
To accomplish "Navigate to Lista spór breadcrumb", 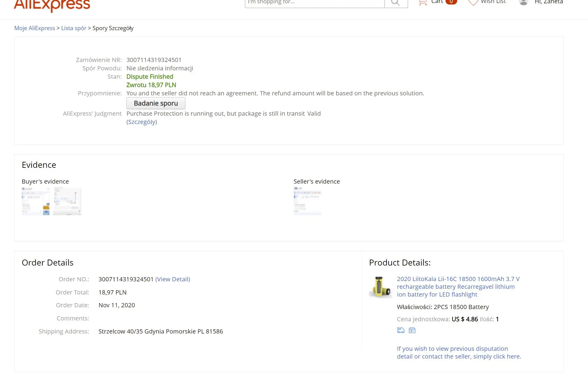I will 74,28.
